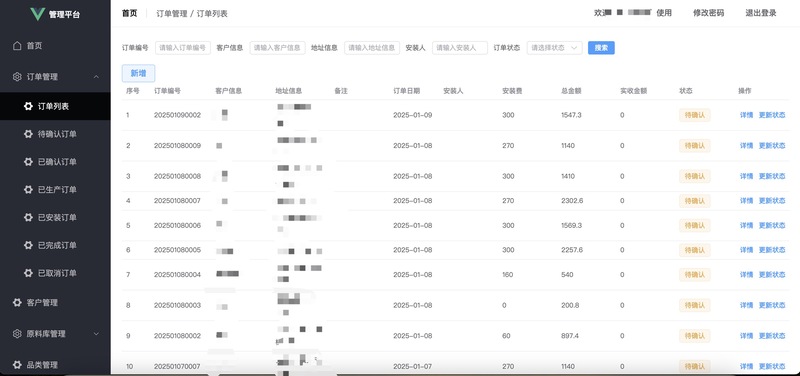The height and width of the screenshot is (376, 800).
Task: Click the 订单管理 breadcrumb segment
Action: click(x=172, y=14)
